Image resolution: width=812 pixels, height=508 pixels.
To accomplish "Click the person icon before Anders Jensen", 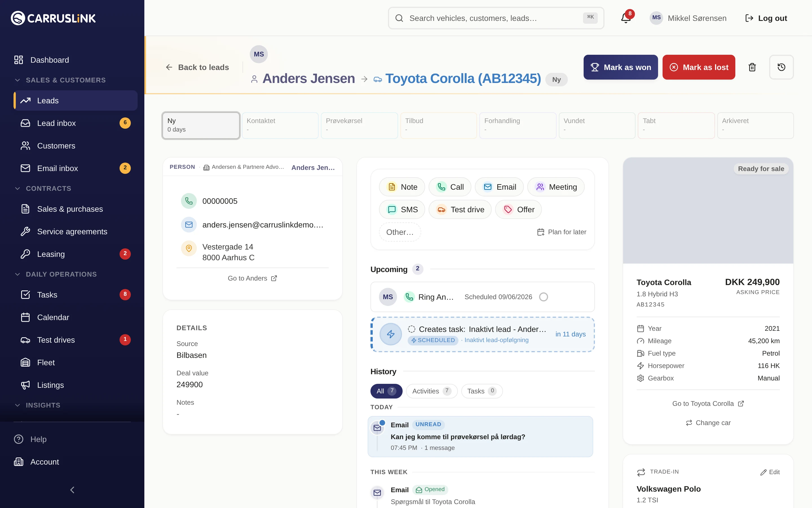I will tap(254, 79).
